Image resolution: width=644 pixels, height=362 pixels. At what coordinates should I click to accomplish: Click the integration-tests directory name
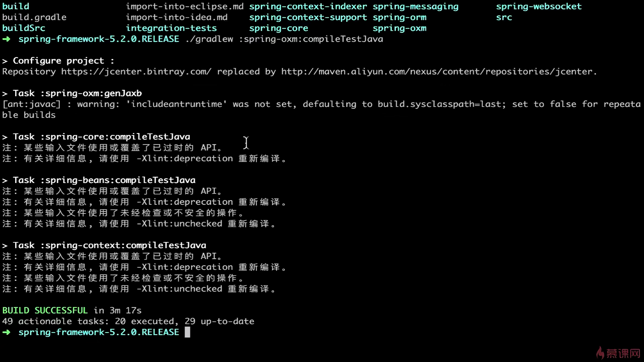tap(171, 28)
